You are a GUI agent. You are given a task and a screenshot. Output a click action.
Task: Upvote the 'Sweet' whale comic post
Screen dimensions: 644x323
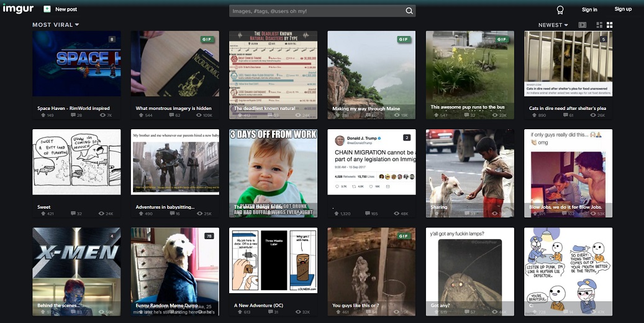[43, 214]
